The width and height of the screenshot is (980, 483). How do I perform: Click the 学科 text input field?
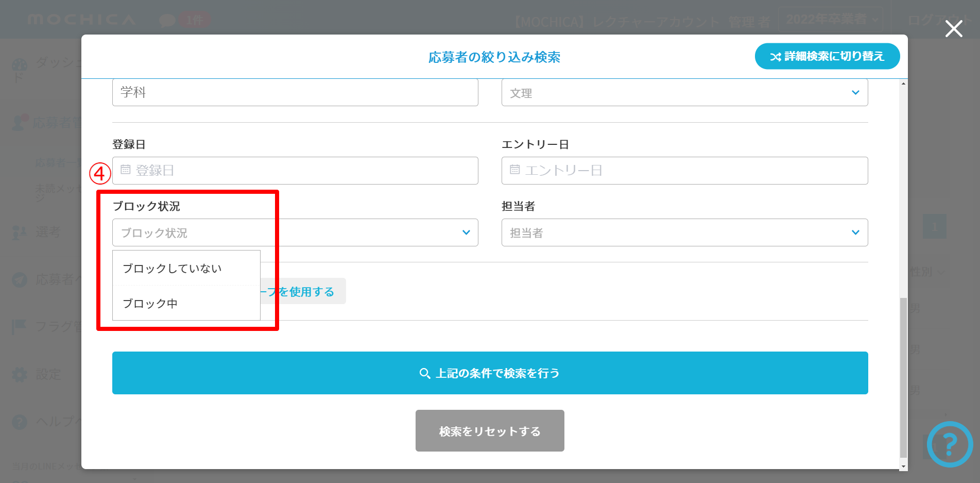pos(295,93)
